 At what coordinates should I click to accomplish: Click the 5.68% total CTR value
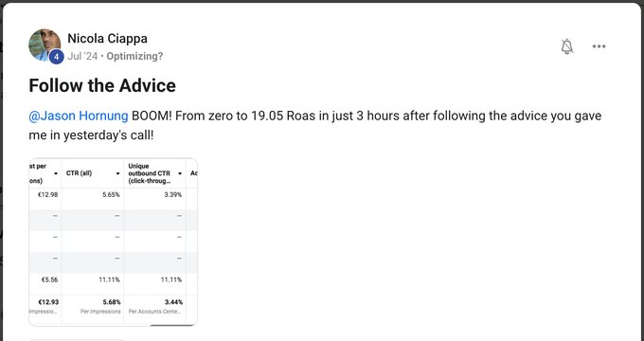[x=112, y=302]
